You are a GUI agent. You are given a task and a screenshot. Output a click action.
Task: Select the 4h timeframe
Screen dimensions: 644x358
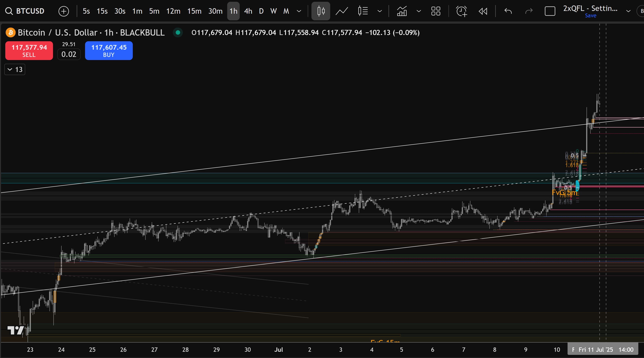click(x=248, y=11)
